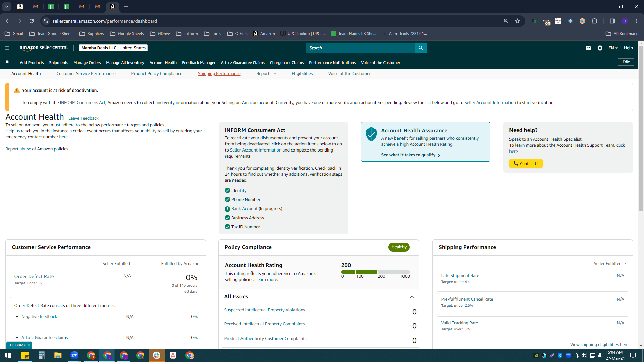Open the Negative feedback metric link
The image size is (644, 362).
pyautogui.click(x=39, y=317)
